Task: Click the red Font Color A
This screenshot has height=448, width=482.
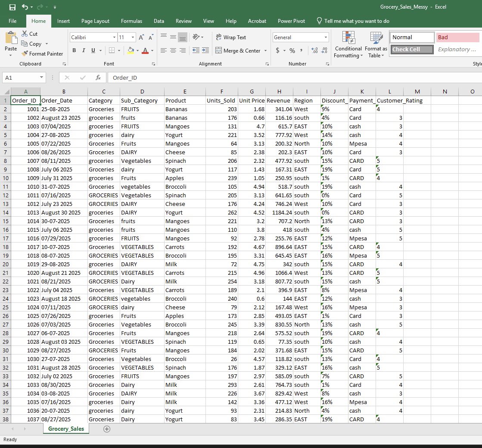Action: tap(146, 50)
